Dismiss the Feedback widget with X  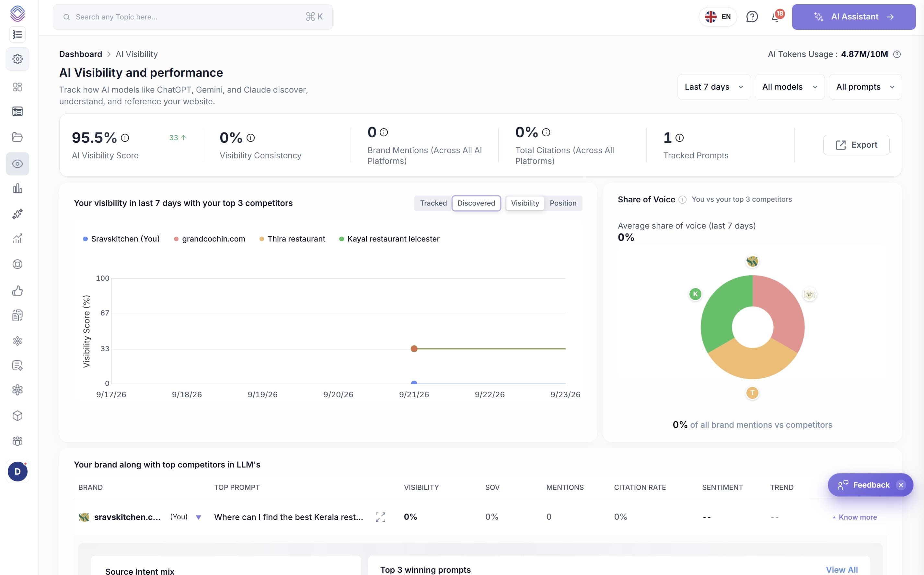tap(901, 485)
